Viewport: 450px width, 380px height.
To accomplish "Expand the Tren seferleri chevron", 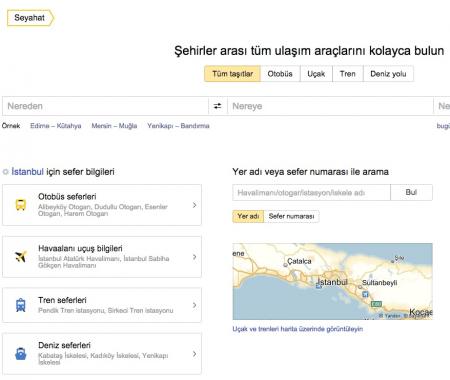I will click(x=195, y=305).
